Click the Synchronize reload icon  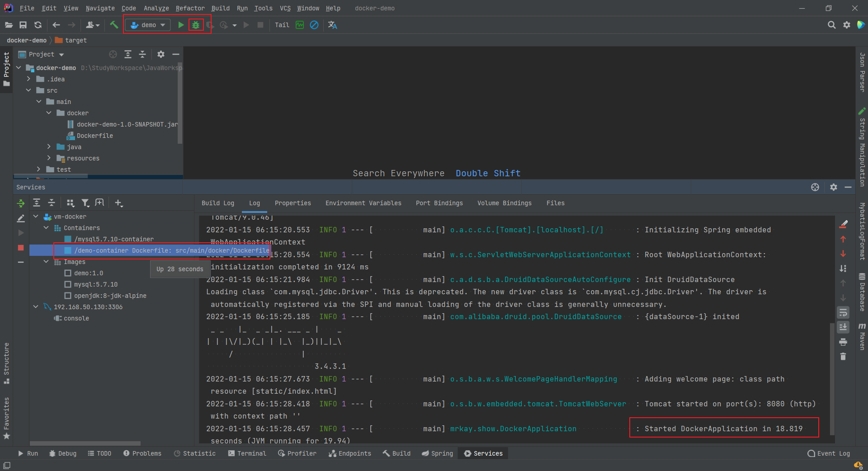38,25
